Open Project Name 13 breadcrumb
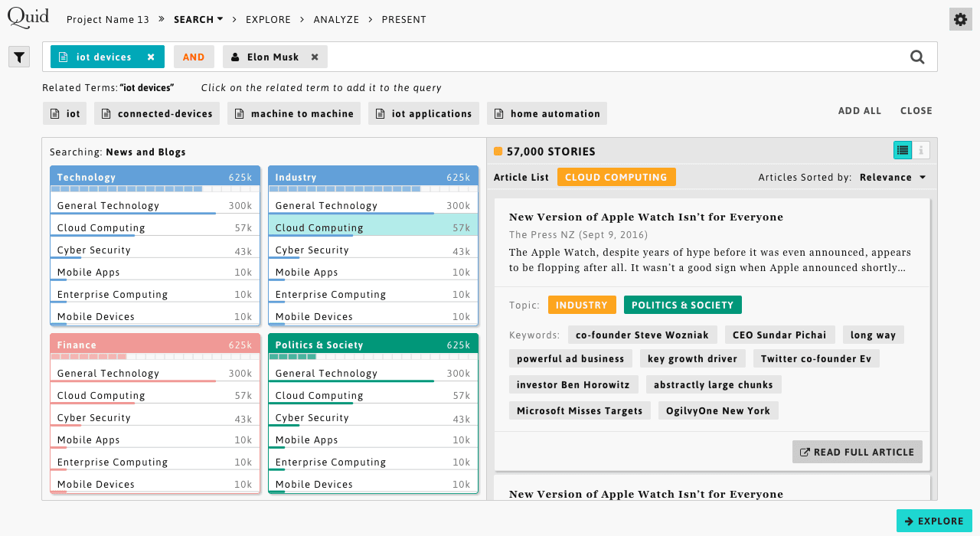This screenshot has width=980, height=536. pos(108,19)
